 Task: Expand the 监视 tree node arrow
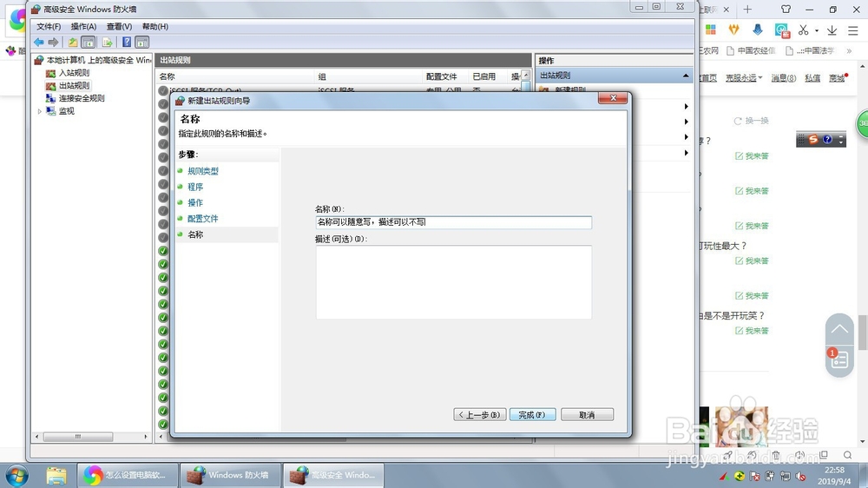click(x=39, y=111)
